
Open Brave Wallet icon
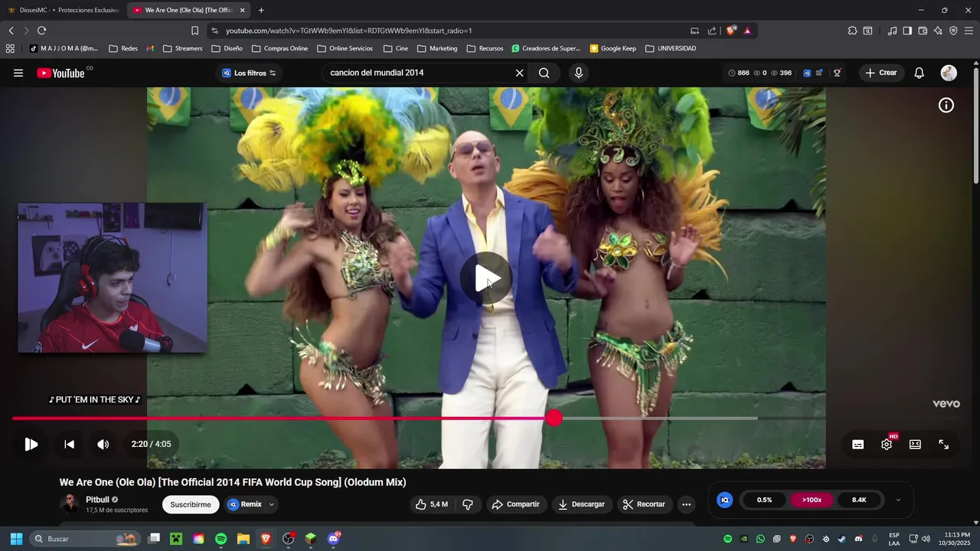pyautogui.click(x=923, y=31)
